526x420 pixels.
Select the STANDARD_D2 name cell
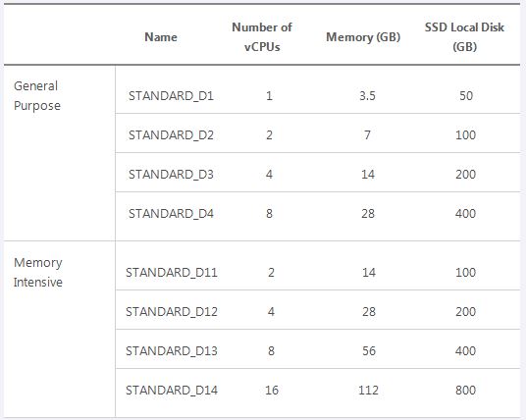tap(171, 135)
